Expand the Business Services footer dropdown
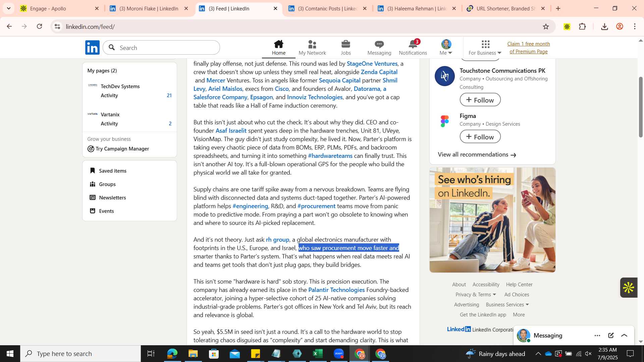644x362 pixels. click(x=507, y=304)
